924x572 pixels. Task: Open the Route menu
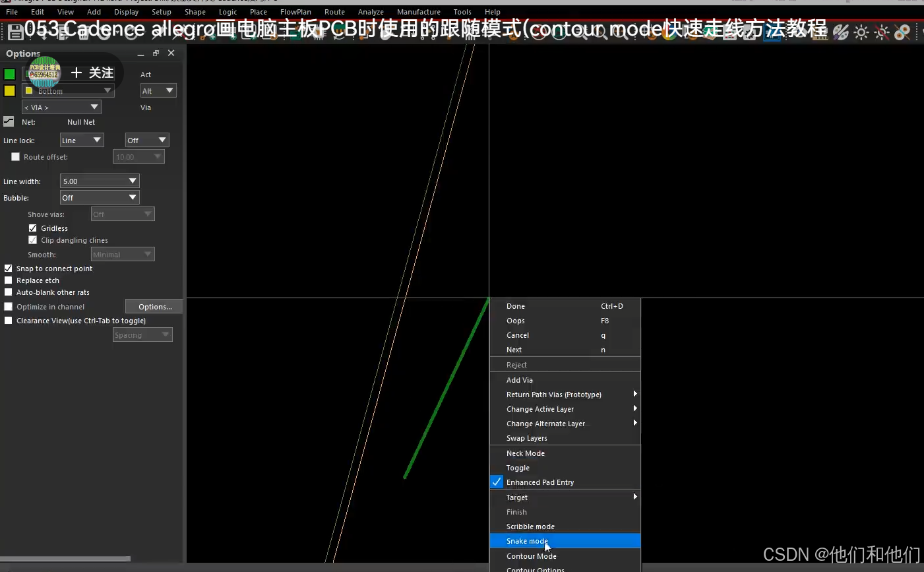click(x=334, y=12)
